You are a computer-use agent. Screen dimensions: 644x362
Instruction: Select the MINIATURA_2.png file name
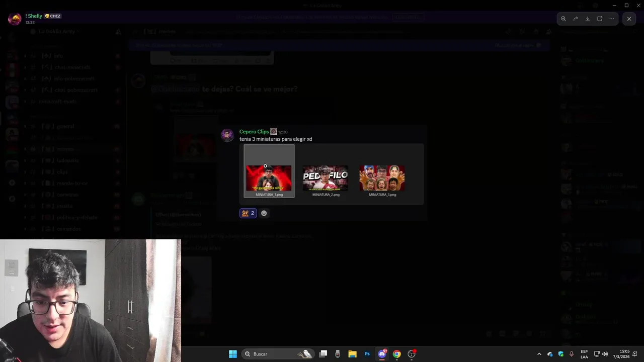[326, 195]
